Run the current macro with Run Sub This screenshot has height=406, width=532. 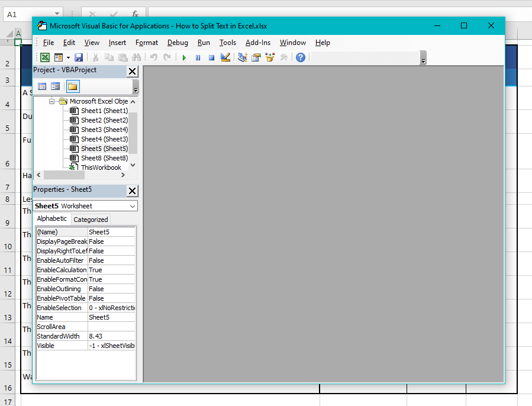[x=183, y=57]
